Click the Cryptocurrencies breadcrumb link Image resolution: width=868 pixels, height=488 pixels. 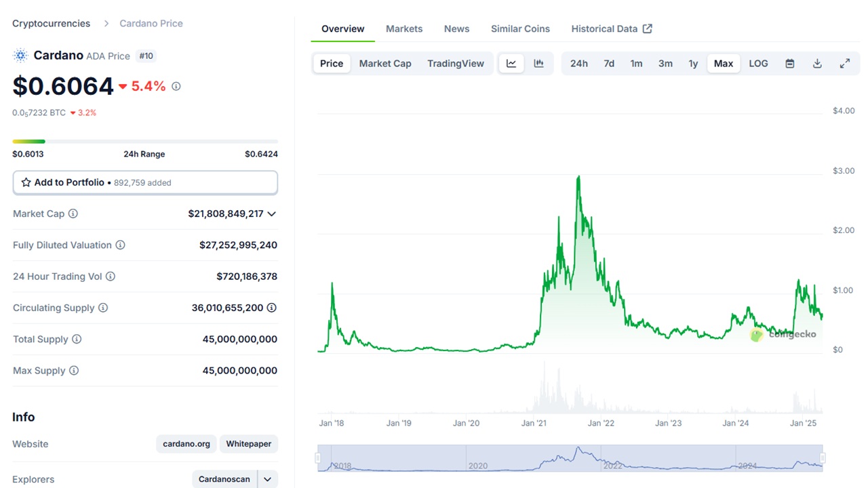point(51,23)
